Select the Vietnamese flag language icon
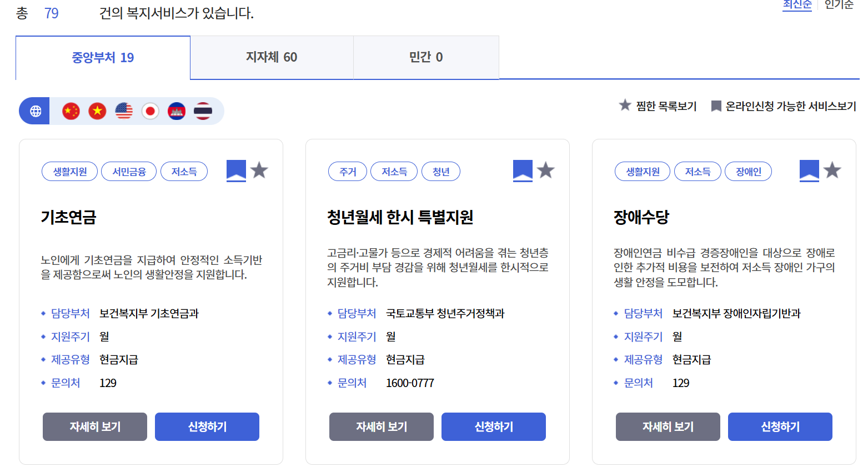 pos(97,111)
